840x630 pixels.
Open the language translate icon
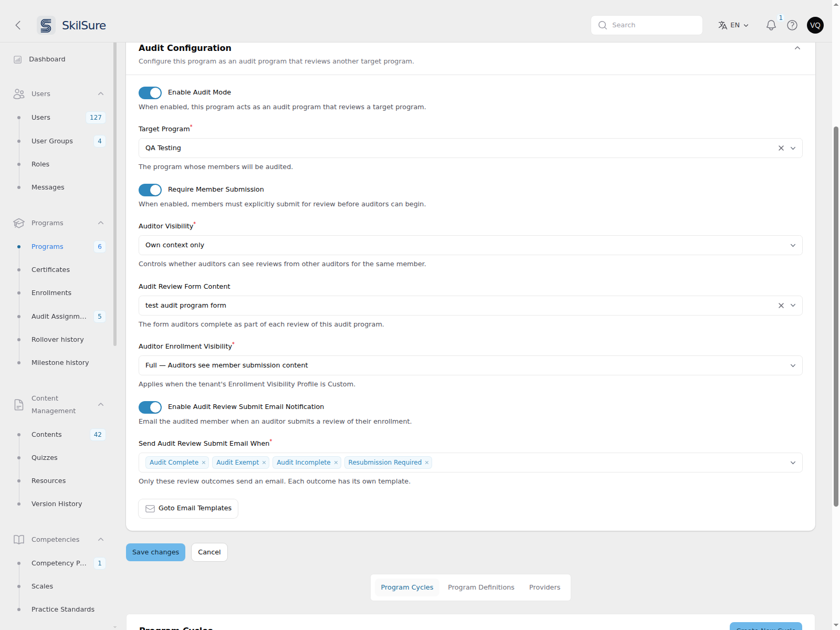[722, 25]
